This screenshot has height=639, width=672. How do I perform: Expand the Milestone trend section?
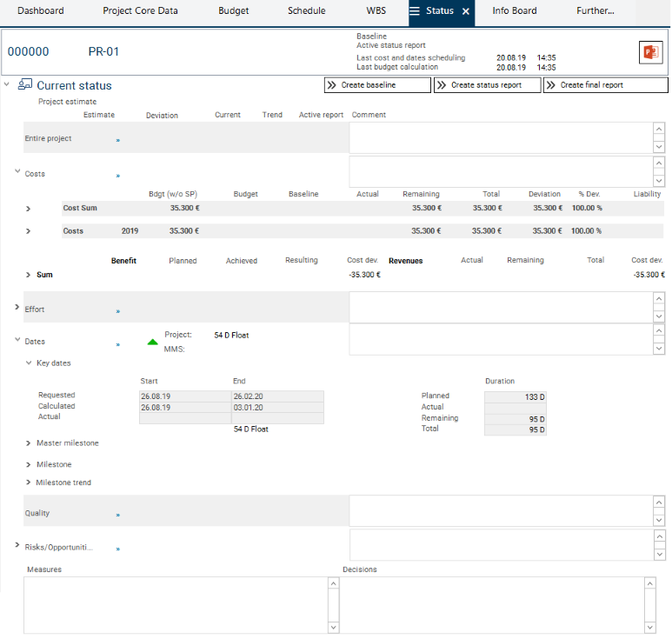point(29,483)
